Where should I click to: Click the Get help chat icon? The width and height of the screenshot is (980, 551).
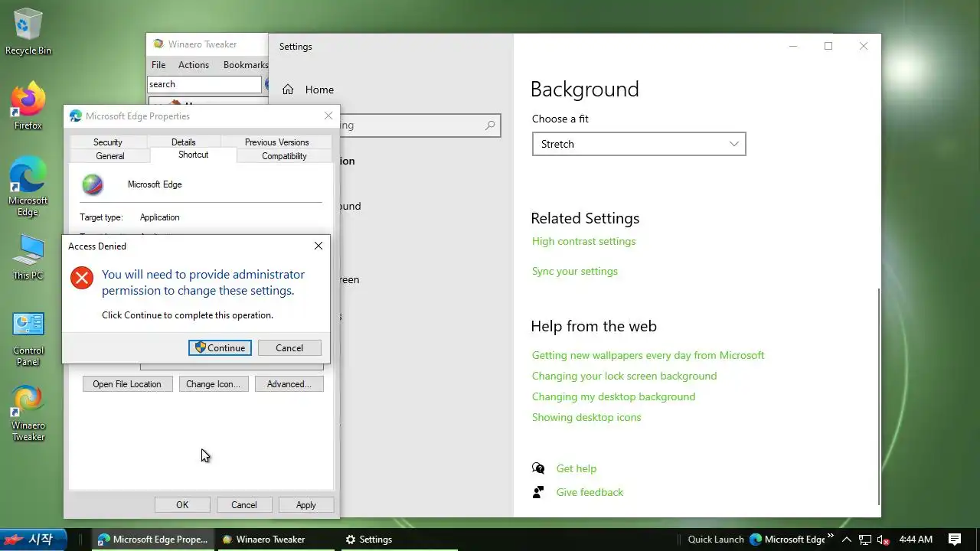(x=538, y=468)
